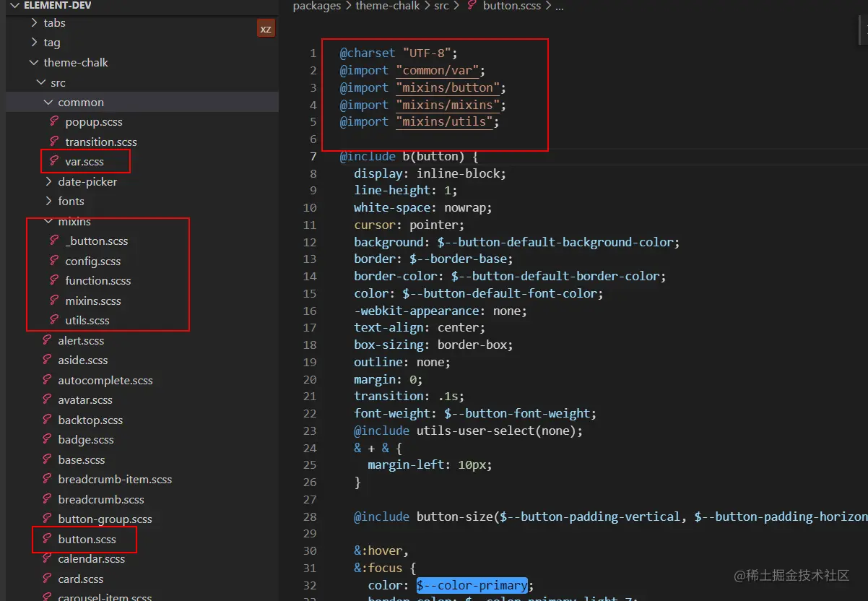Open mixins.scss file
The image size is (868, 601).
[x=93, y=300]
